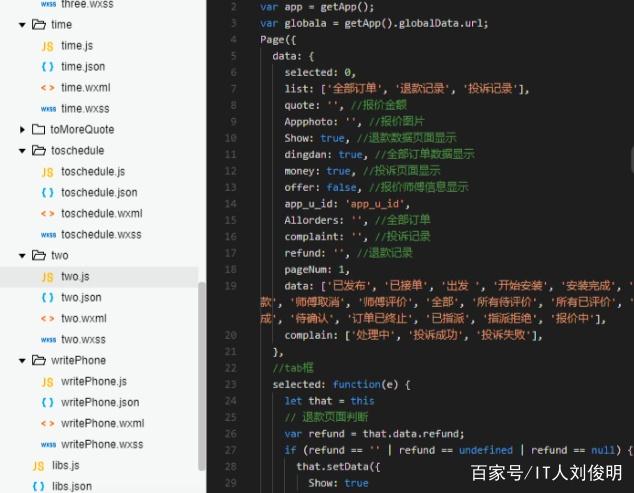Image resolution: width=634 pixels, height=493 pixels.
Task: Click the JS icon beside time.js
Action: [47, 46]
